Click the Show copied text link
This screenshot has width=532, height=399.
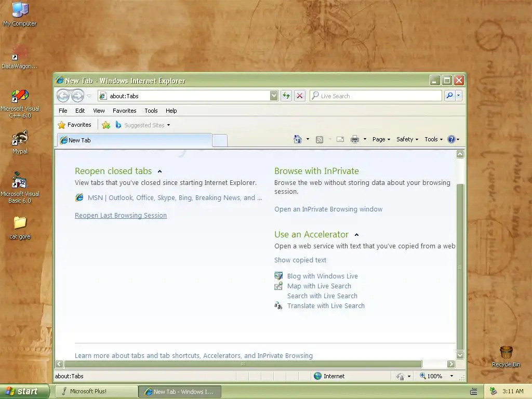pyautogui.click(x=300, y=260)
